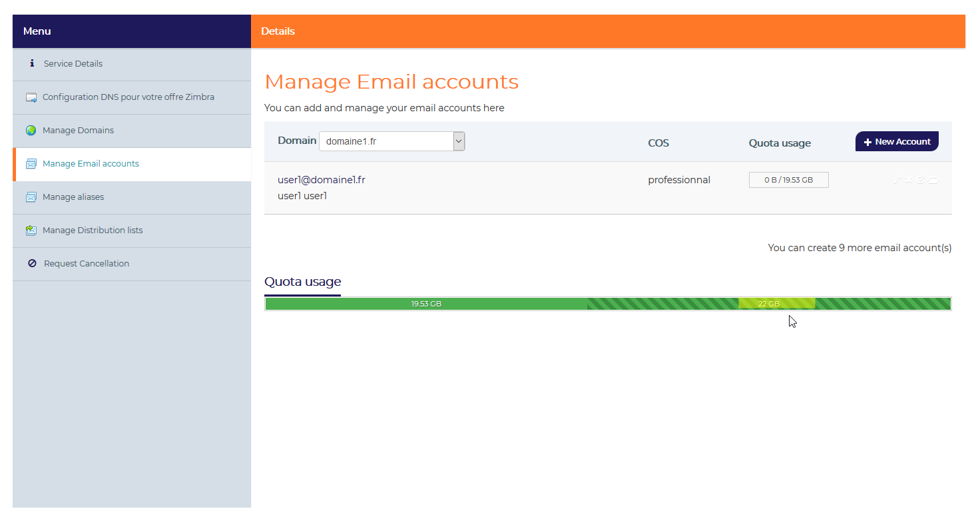The width and height of the screenshot is (980, 521).
Task: Click the edit pencil icon for user1
Action: [921, 180]
